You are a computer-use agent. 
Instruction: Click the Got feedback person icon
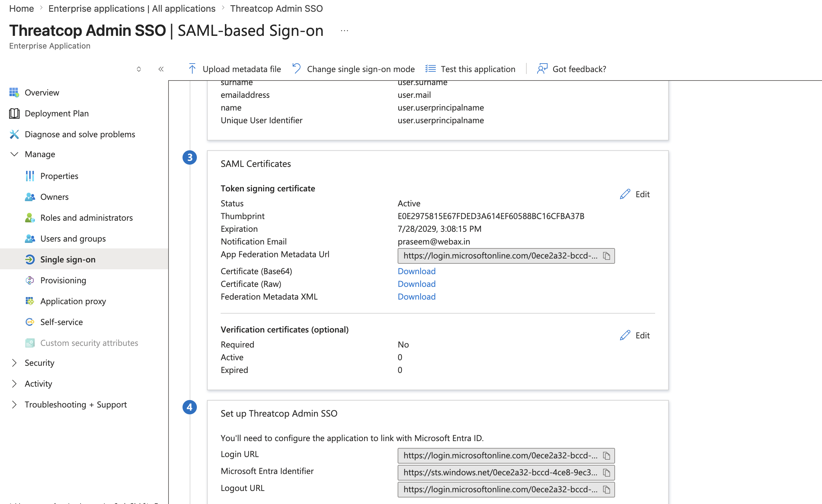[x=542, y=69]
